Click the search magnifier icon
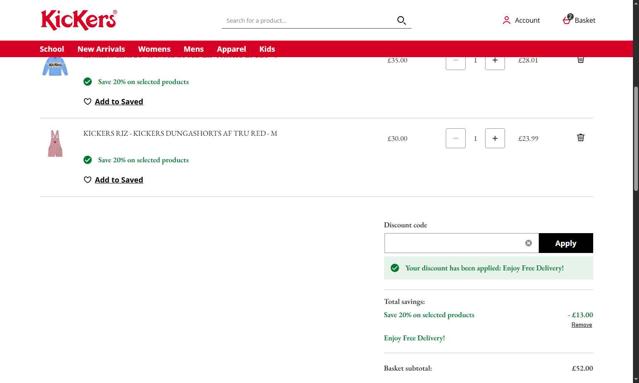This screenshot has height=383, width=639. 401,20
